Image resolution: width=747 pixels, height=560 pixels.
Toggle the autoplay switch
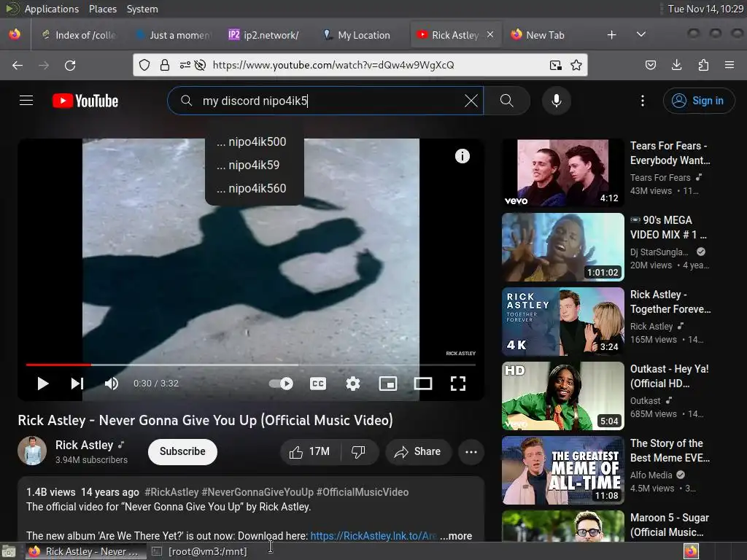(281, 384)
